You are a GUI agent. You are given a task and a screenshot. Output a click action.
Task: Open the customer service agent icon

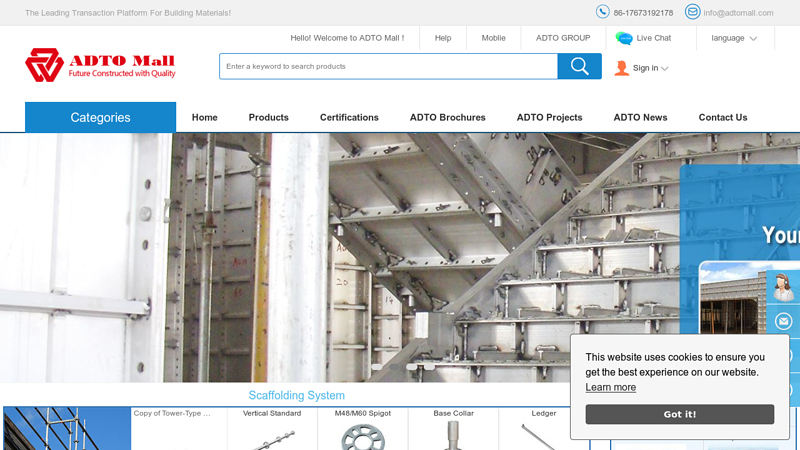[783, 287]
